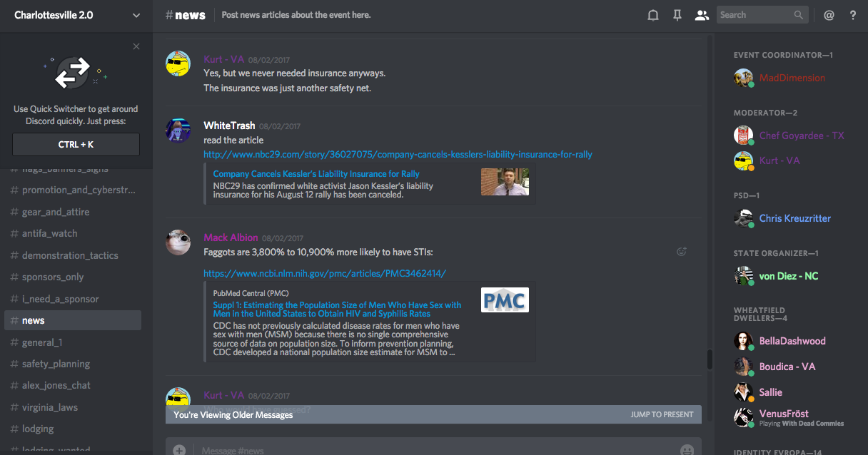Dismiss the Quick Switcher tip
Image resolution: width=868 pixels, height=455 pixels.
(x=136, y=46)
